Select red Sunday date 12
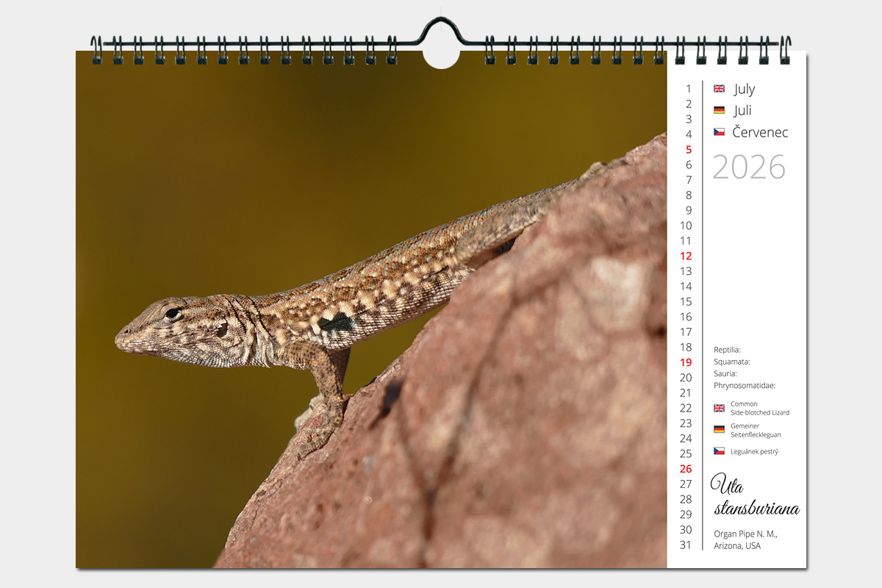The width and height of the screenshot is (882, 588). pos(686,256)
